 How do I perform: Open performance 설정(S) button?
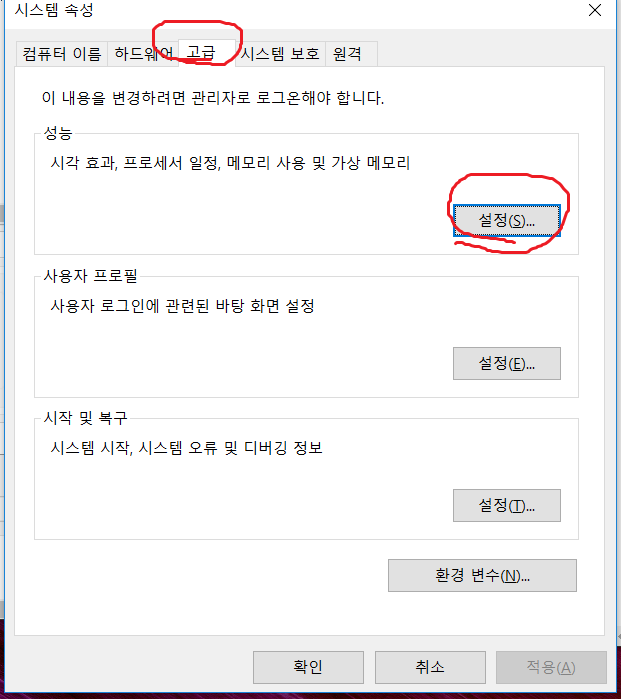coord(507,220)
